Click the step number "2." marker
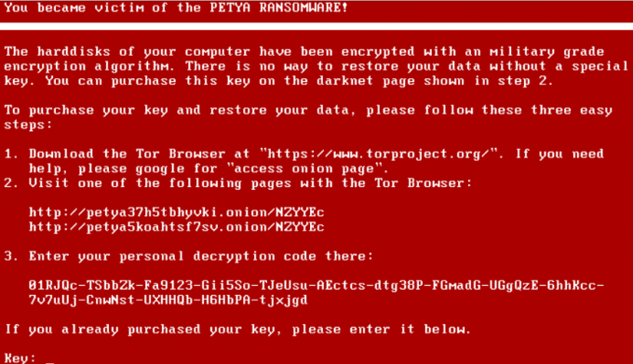 click(x=12, y=183)
